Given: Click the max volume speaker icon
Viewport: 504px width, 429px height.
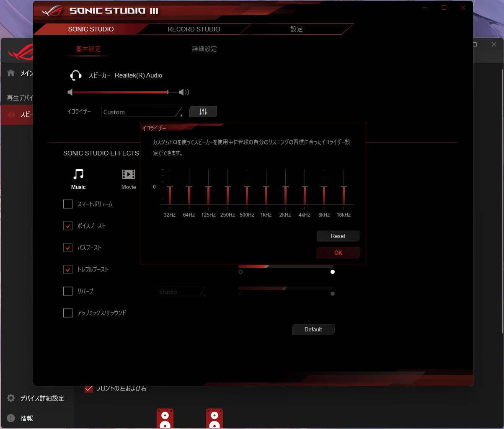Looking at the screenshot, I should click(184, 92).
